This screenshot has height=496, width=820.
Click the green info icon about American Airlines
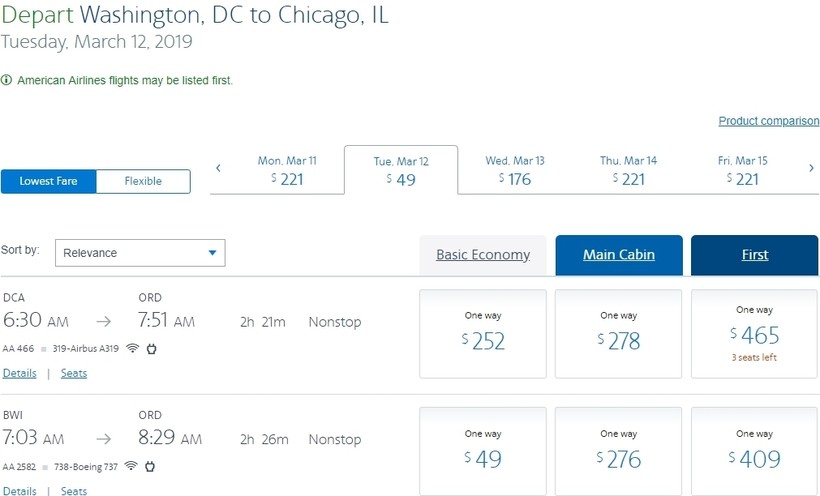pos(6,80)
